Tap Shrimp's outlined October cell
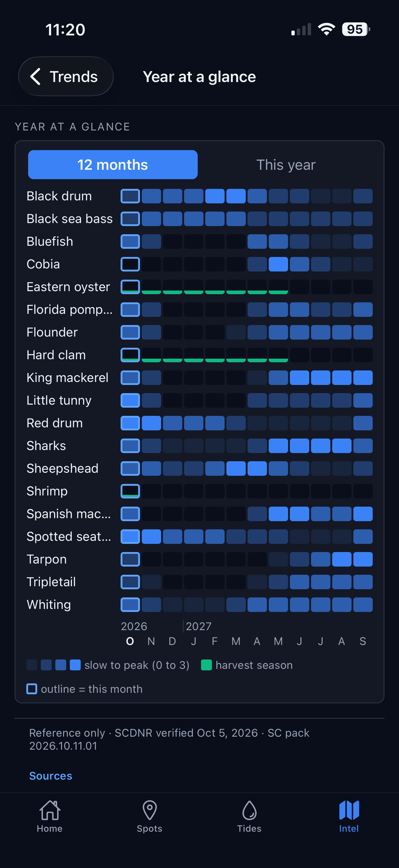Screen dimensions: 399x868 pos(130,491)
